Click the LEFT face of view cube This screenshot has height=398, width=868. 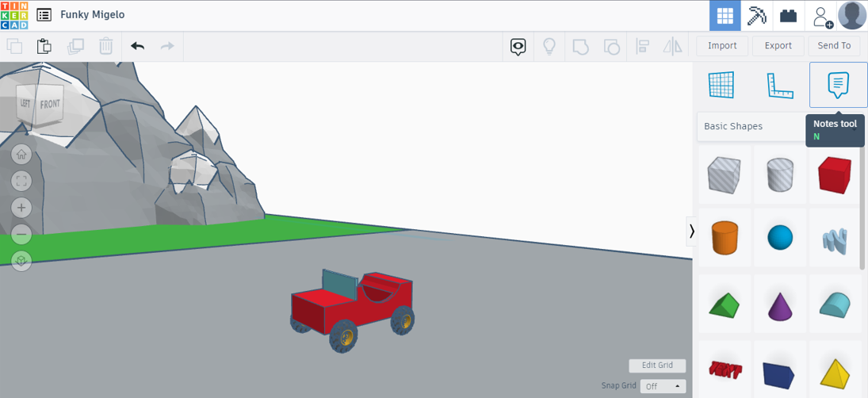[x=25, y=104]
